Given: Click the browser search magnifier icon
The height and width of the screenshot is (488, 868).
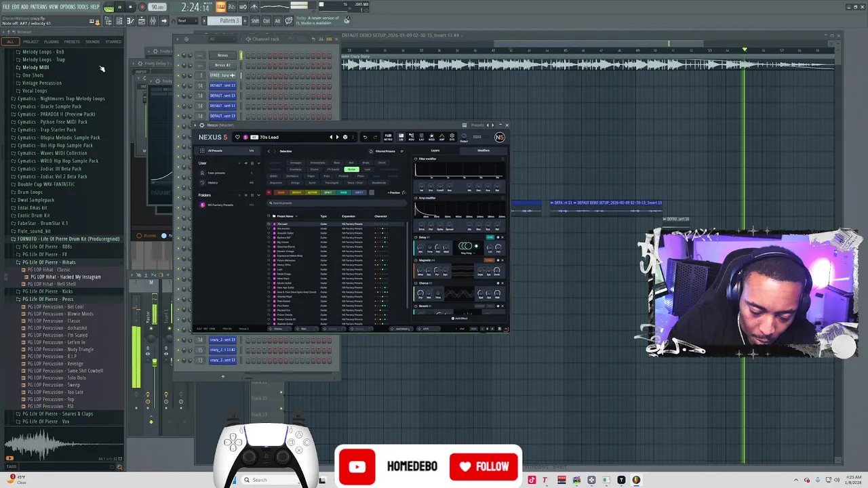Looking at the screenshot, I should coord(119,467).
